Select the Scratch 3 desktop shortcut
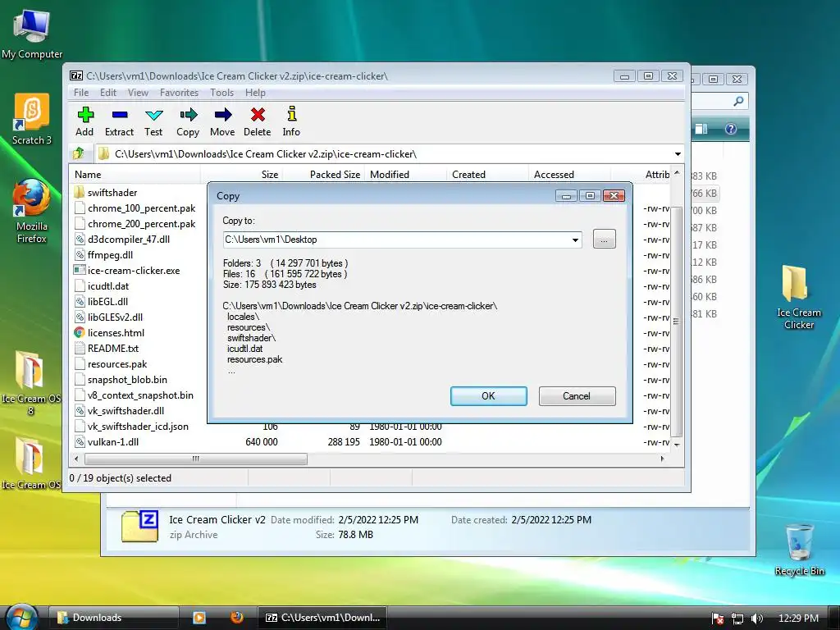Image resolution: width=840 pixels, height=630 pixels. pyautogui.click(x=32, y=119)
